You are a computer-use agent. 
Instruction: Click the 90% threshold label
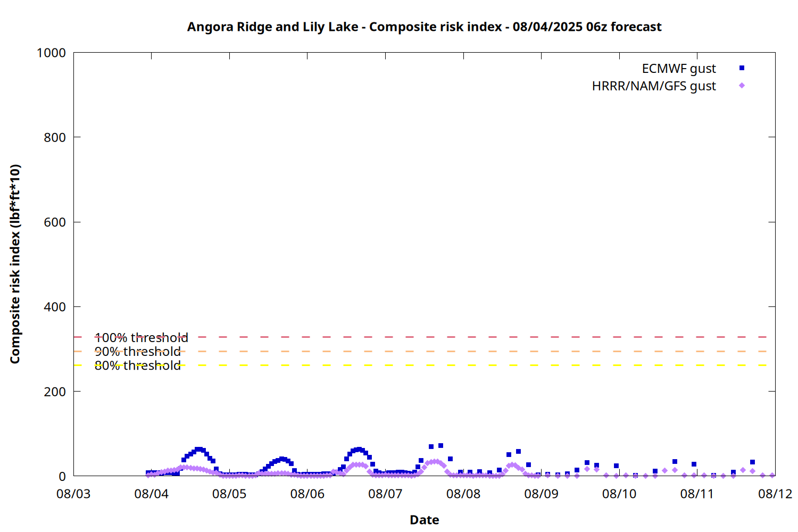[138, 352]
